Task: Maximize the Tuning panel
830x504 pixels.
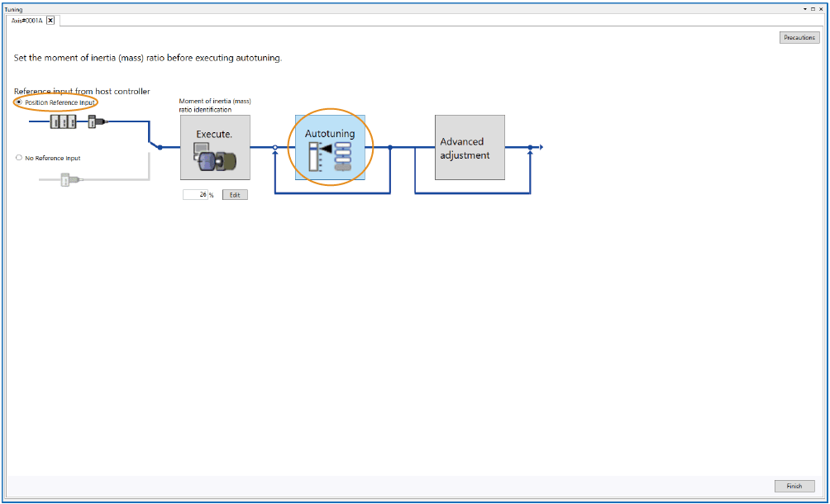Action: point(812,9)
